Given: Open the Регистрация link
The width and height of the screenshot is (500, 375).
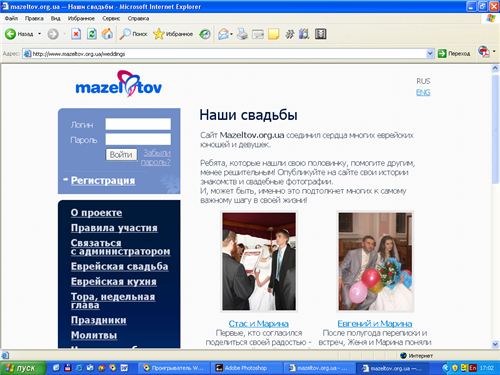Looking at the screenshot, I should (x=103, y=180).
